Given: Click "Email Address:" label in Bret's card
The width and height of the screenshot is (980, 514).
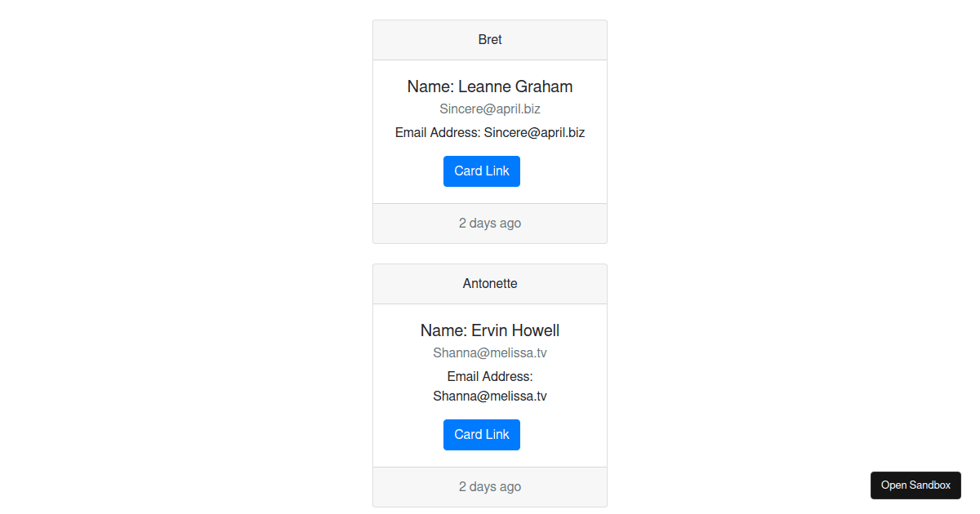Looking at the screenshot, I should point(438,132).
